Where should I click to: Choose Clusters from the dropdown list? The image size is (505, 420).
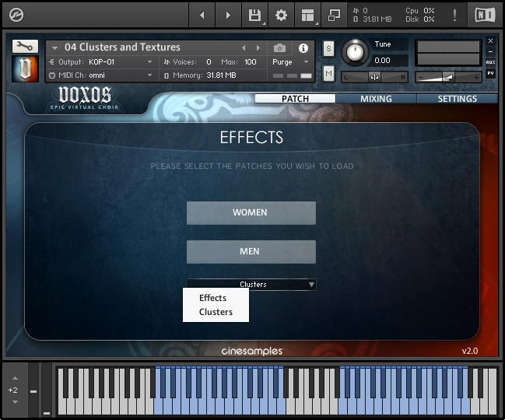point(216,312)
